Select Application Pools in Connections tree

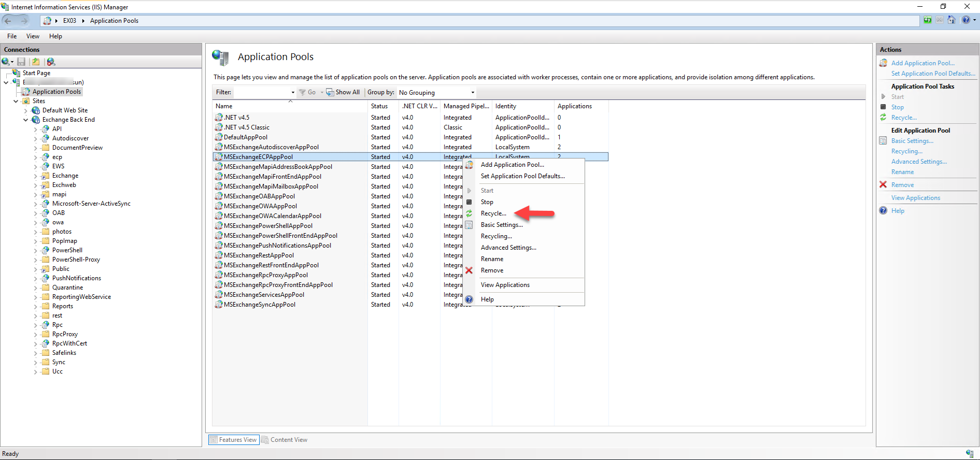(x=56, y=92)
